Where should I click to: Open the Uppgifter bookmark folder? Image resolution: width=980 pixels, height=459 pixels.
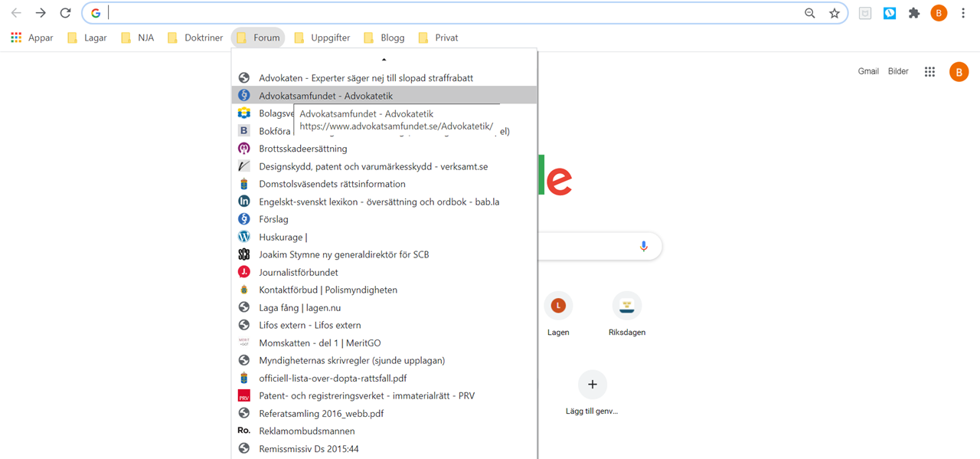tap(322, 38)
